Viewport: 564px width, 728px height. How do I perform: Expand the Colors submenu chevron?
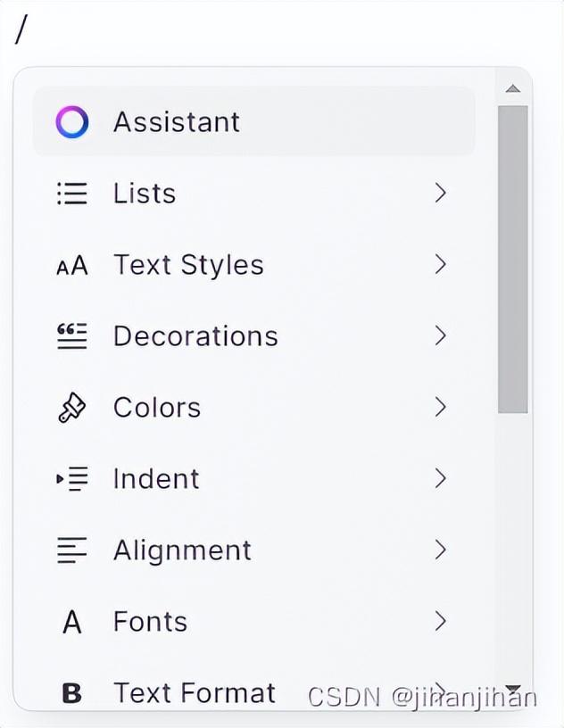(440, 408)
